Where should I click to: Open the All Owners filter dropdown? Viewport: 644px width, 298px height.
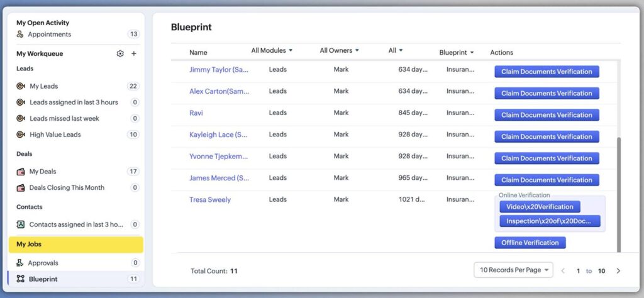pyautogui.click(x=339, y=50)
